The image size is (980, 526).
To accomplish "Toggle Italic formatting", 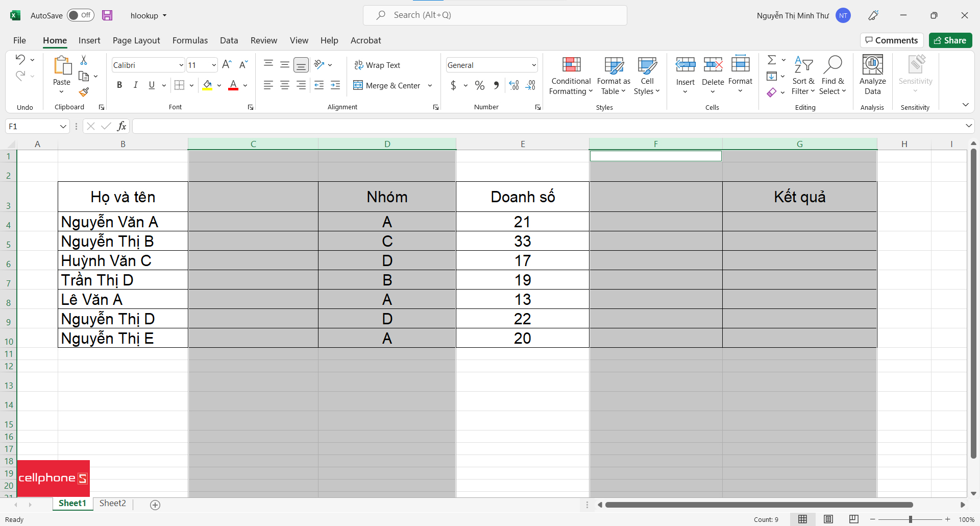I will [x=136, y=85].
